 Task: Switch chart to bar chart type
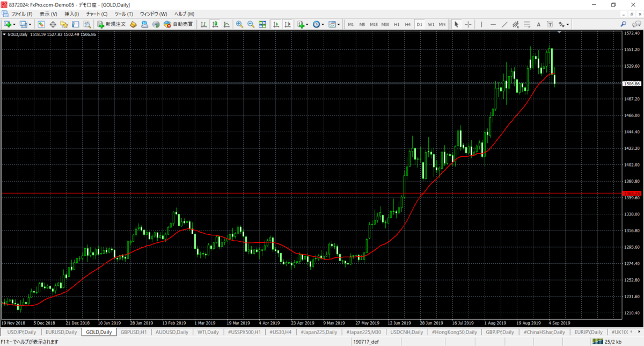click(203, 24)
